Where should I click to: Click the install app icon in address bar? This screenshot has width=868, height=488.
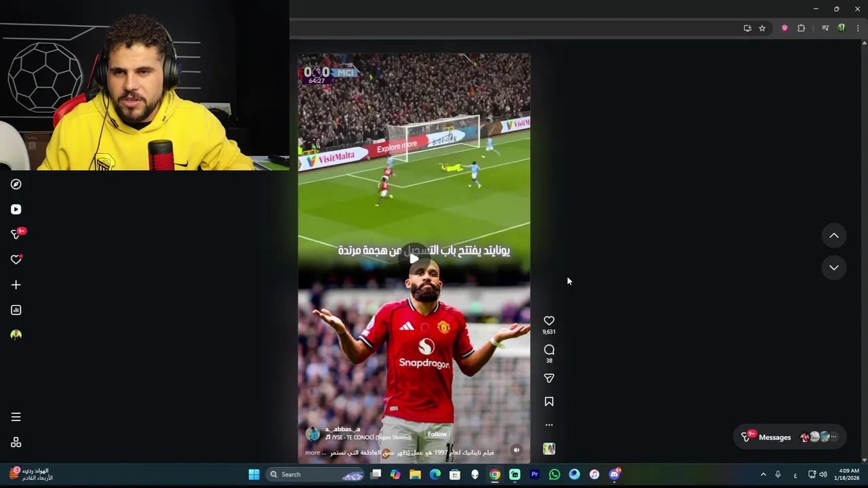pos(747,28)
